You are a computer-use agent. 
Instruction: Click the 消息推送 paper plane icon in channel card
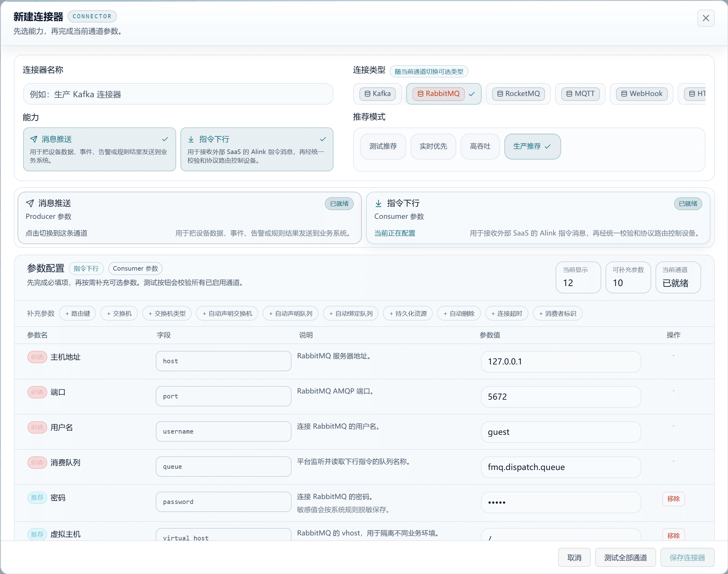[30, 203]
